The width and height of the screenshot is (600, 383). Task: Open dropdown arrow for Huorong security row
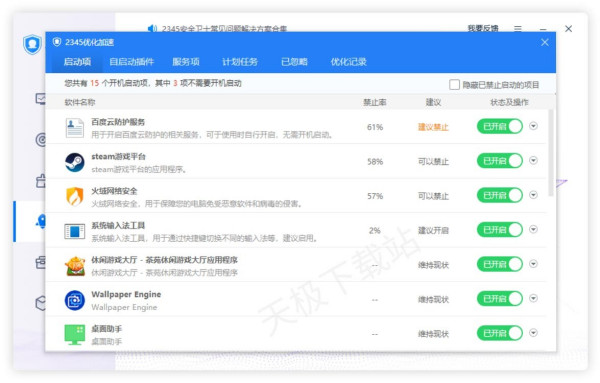click(533, 195)
